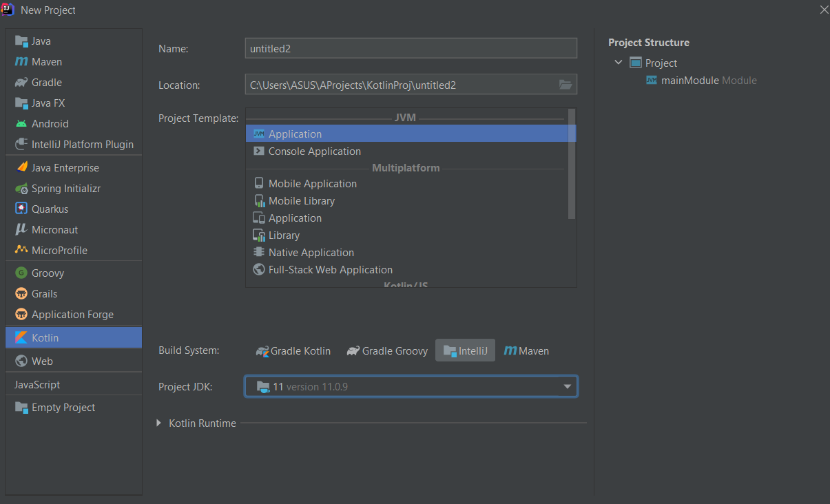Viewport: 830px width, 504px height.
Task: Select mainModule in Project Structure tree
Action: click(x=691, y=81)
